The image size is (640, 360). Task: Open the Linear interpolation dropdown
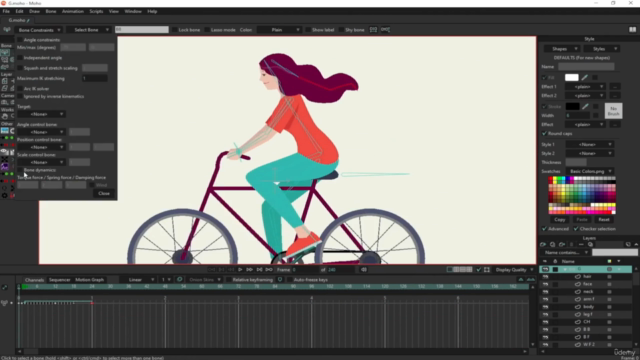[137, 280]
